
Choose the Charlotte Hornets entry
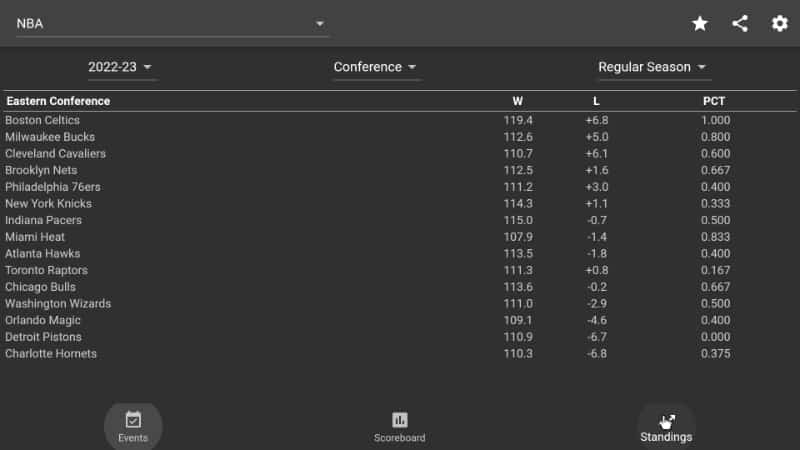point(400,354)
